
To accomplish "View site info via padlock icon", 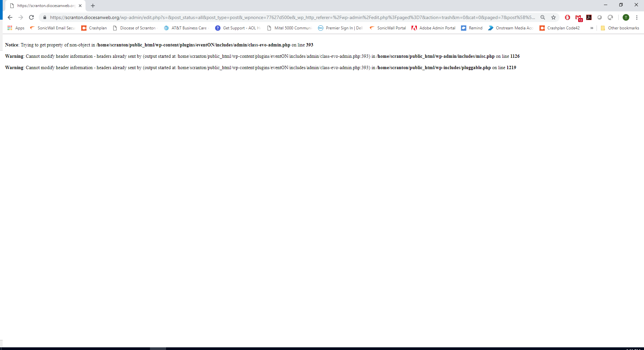I will [x=45, y=17].
